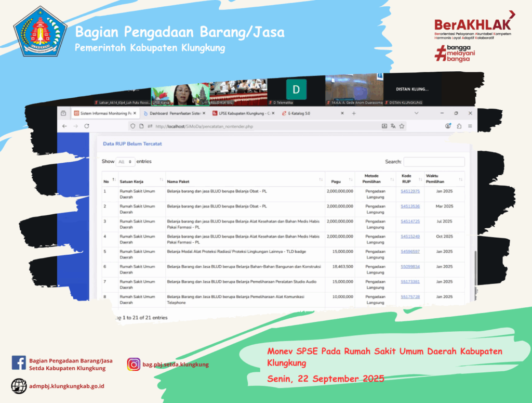Image resolution: width=532 pixels, height=403 pixels.
Task: Open Kode RUP link 55099834
Action: click(x=410, y=267)
